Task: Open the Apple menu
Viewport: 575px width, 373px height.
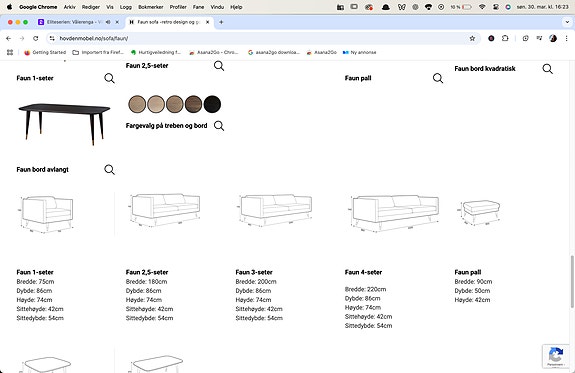Action: click(10, 7)
